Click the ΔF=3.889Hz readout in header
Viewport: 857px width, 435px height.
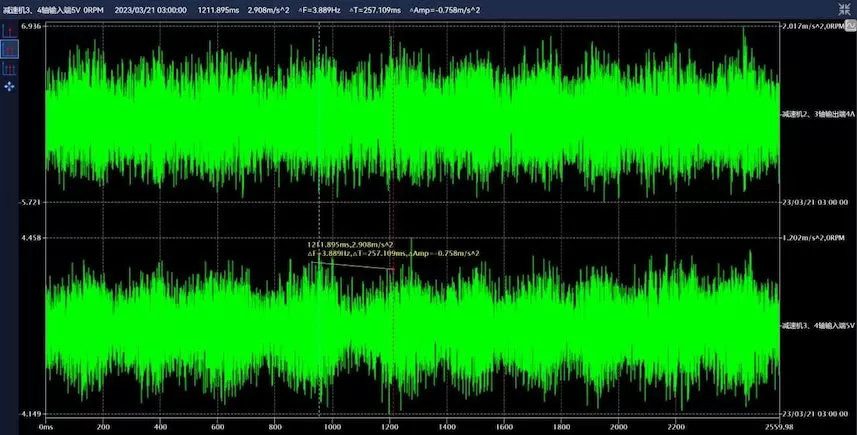tap(321, 9)
